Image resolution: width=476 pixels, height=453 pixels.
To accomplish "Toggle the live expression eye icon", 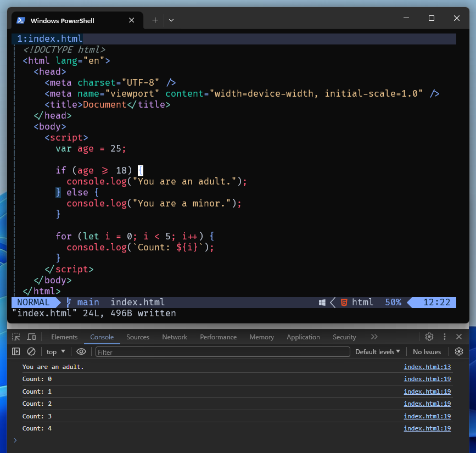I will [81, 351].
